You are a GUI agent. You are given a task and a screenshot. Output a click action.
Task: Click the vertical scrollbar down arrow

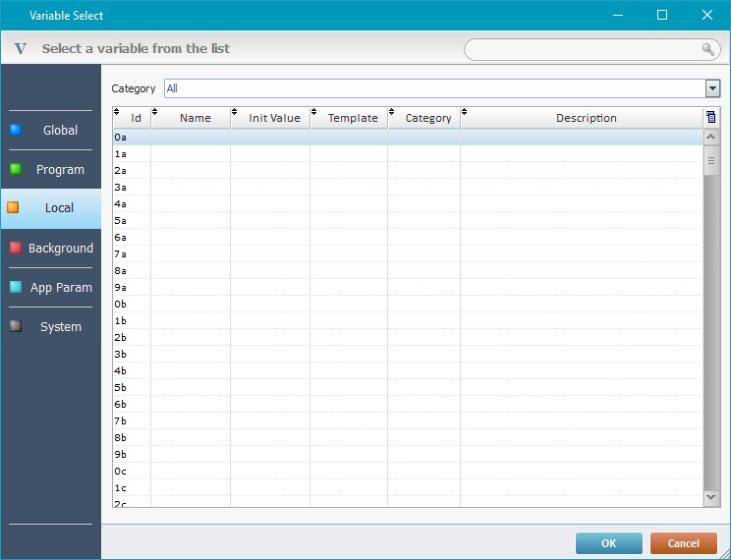click(x=711, y=498)
